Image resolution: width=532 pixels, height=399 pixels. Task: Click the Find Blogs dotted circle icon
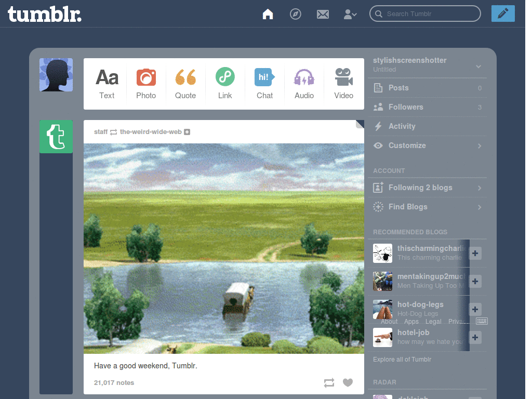(378, 207)
